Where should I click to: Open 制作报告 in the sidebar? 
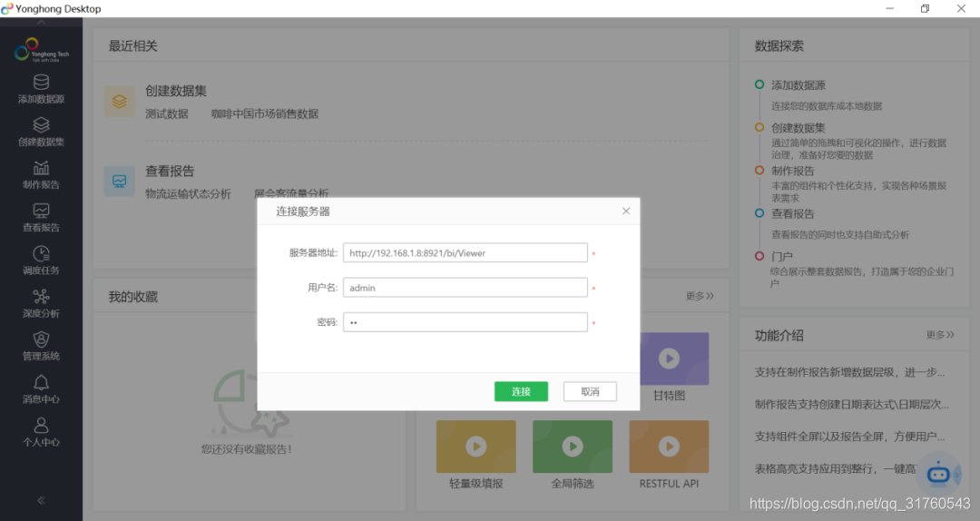(41, 175)
